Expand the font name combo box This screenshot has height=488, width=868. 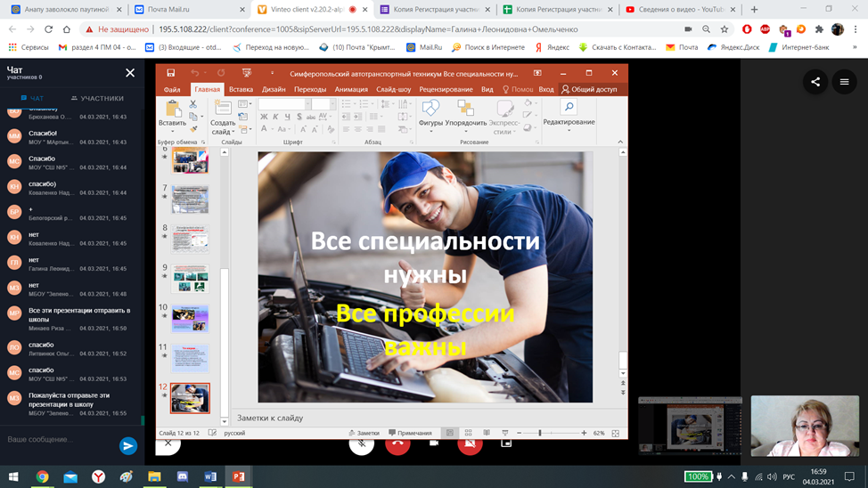(307, 104)
